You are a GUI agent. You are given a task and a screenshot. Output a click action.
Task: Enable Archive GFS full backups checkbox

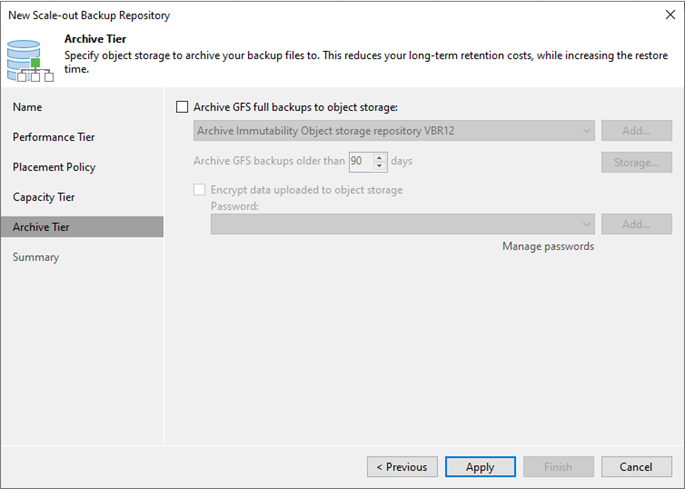click(x=182, y=107)
